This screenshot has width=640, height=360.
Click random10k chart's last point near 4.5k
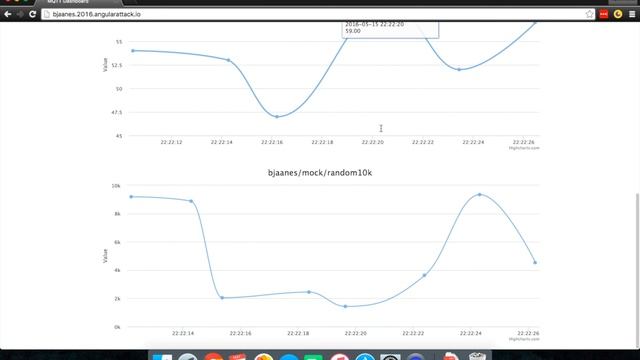[535, 263]
